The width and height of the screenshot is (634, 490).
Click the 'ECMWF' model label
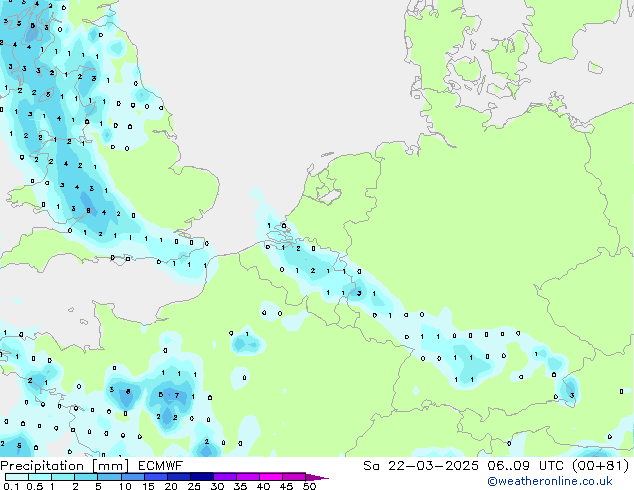tap(161, 466)
